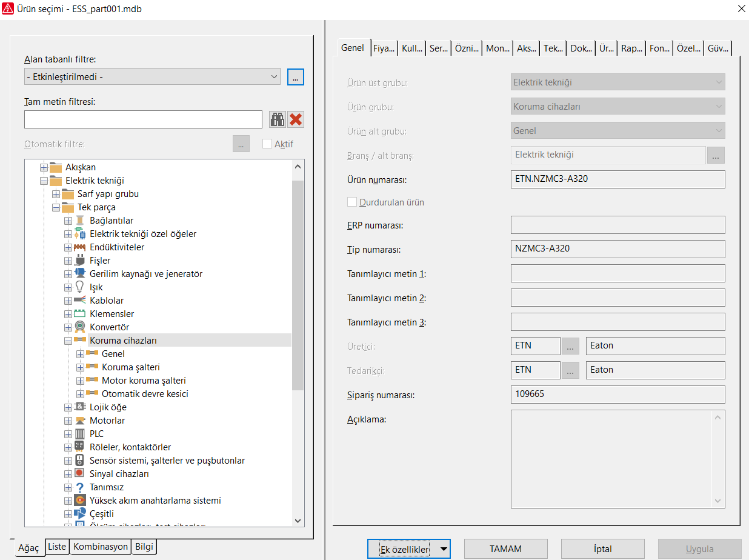Open the Fiya... properties tab

pos(384,48)
